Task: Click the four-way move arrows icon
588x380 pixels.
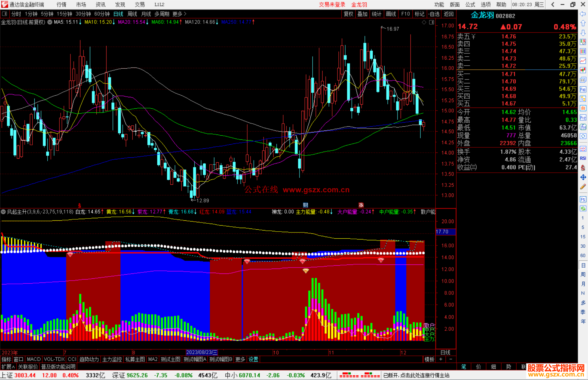Action: (583, 177)
